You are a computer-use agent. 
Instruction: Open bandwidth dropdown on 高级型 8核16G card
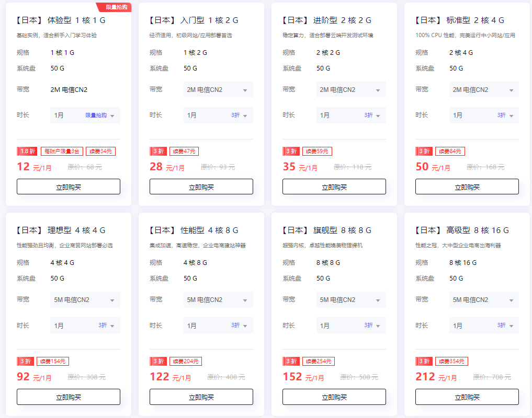pos(484,300)
